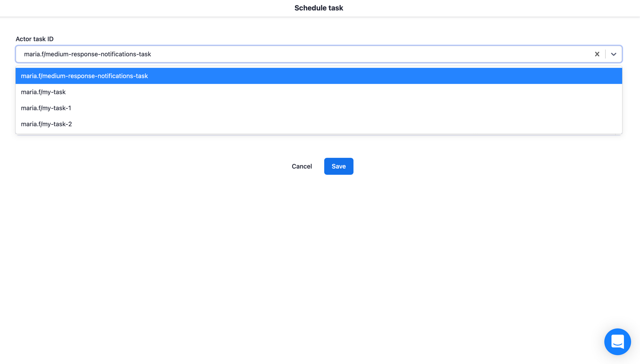Save the scheduled task
The image size is (640, 364).
(x=339, y=166)
